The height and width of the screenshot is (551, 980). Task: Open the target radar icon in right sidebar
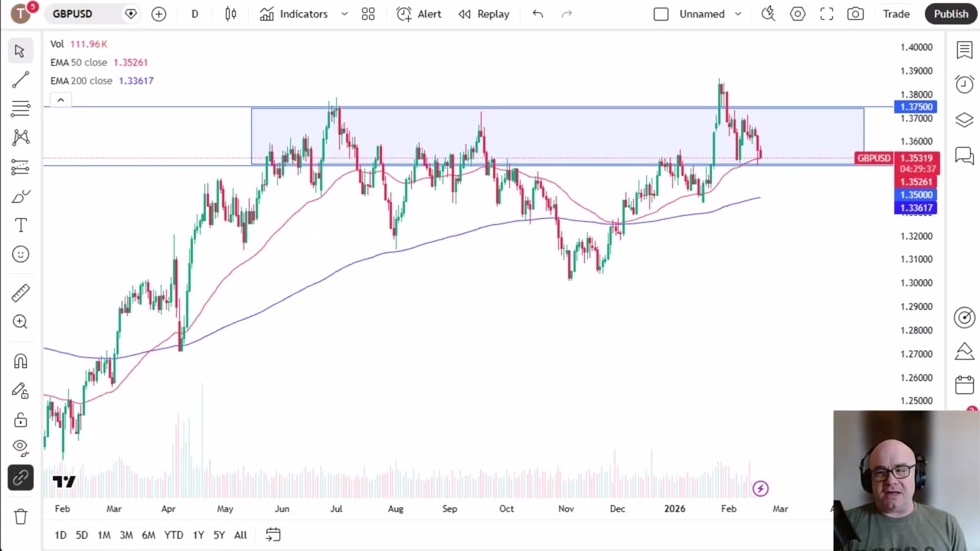tap(964, 317)
